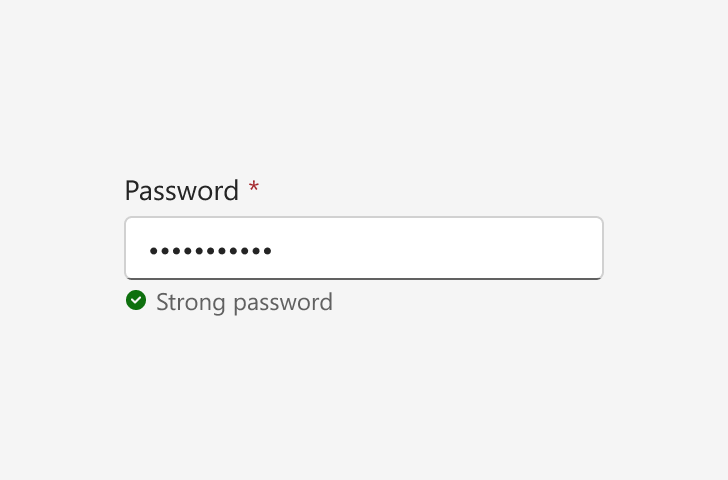Viewport: 728px width, 480px height.
Task: Click the last masked dot in the password field
Action: tap(267, 251)
